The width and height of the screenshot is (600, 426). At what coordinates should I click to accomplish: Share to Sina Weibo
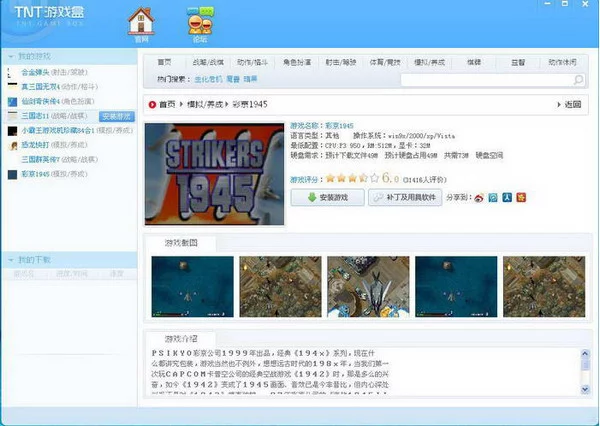point(479,197)
